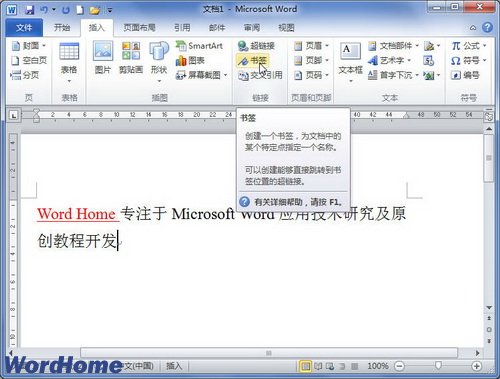
Task: Click the 书签 bookmark button
Action: pos(252,60)
